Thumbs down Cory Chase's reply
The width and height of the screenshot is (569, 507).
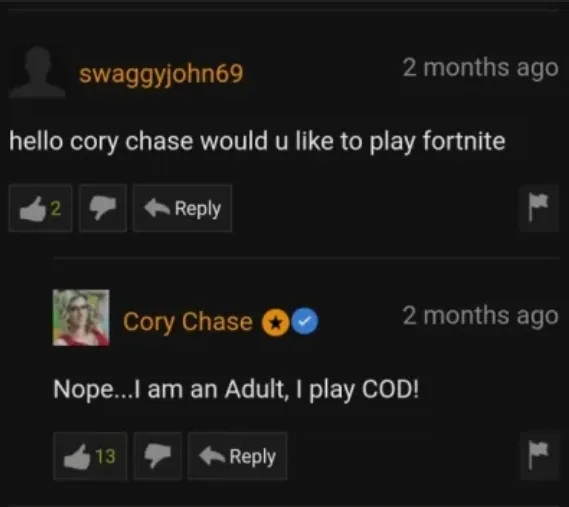pyautogui.click(x=157, y=456)
